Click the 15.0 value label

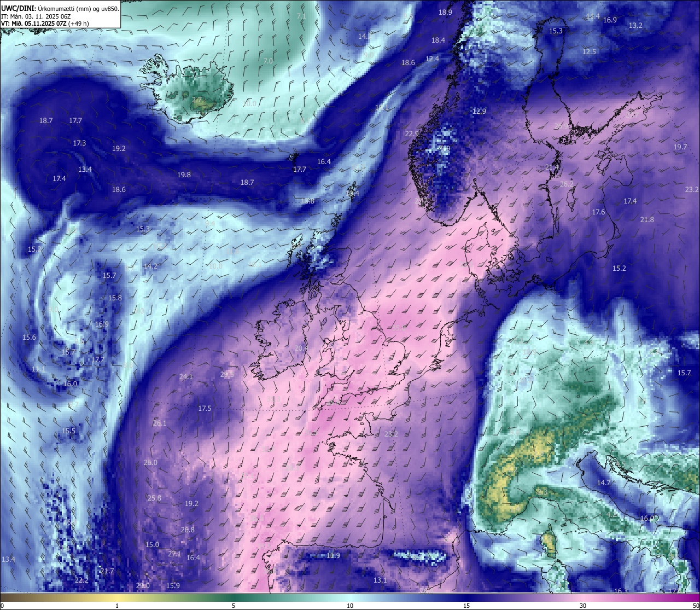click(x=152, y=545)
